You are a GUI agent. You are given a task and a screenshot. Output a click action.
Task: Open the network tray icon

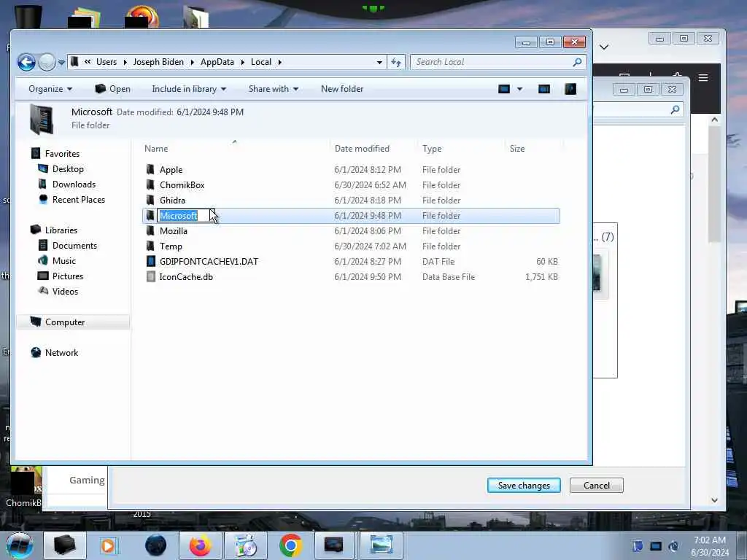pos(656,546)
